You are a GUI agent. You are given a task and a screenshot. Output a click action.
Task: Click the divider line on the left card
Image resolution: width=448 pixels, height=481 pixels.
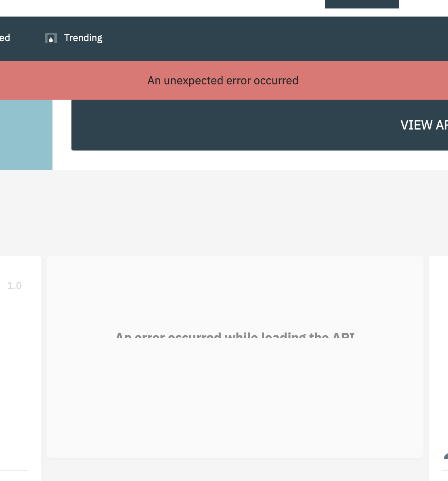tap(14, 470)
